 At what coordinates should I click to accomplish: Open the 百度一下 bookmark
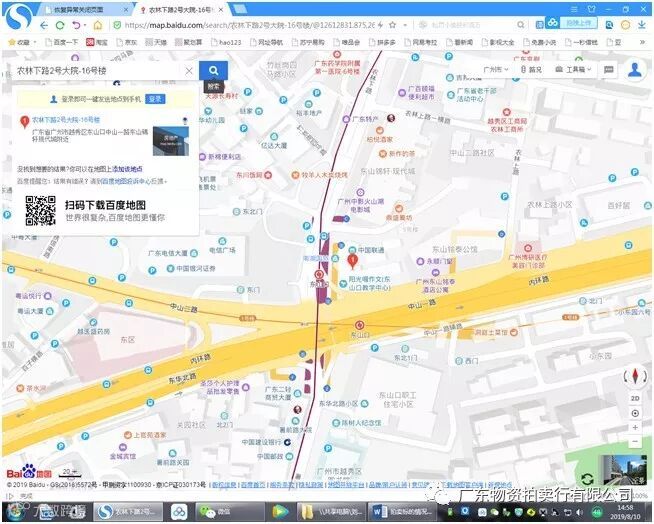(x=61, y=42)
